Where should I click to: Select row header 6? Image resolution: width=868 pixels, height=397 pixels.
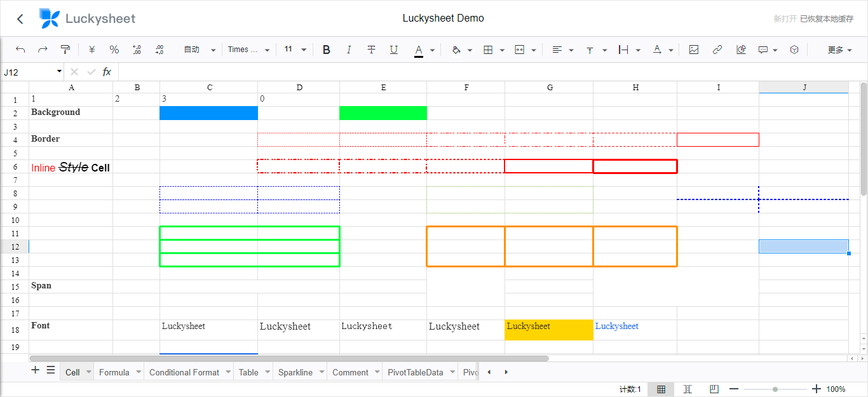tap(15, 166)
